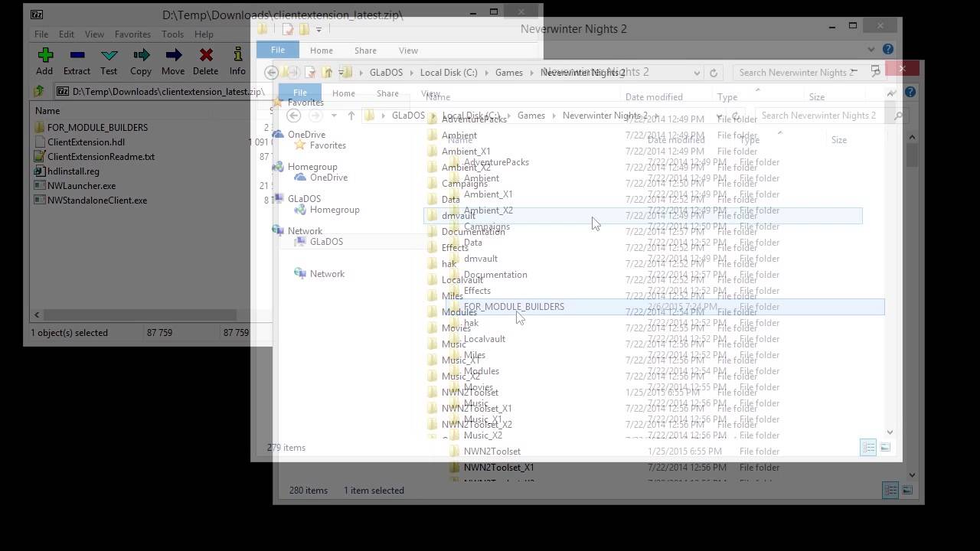Image resolution: width=980 pixels, height=551 pixels.
Task: Sort 7-Zip file list by Name column
Action: [47, 110]
